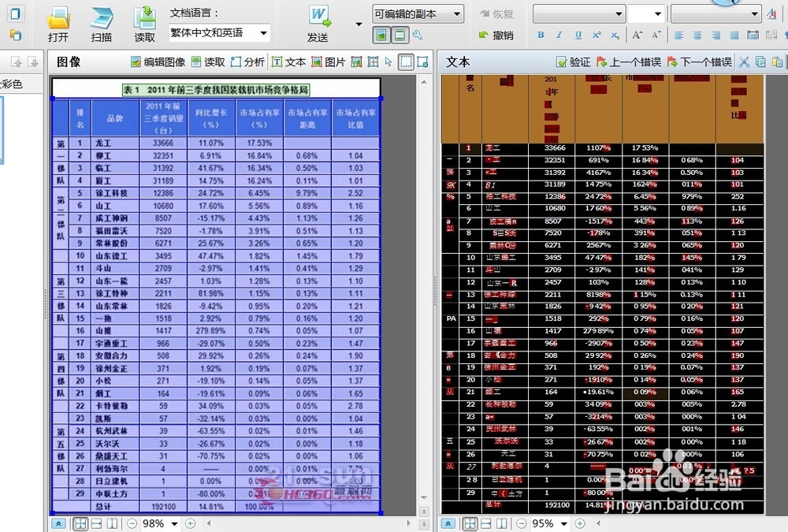Toggle bold formatting
The image size is (788, 532).
tap(541, 35)
